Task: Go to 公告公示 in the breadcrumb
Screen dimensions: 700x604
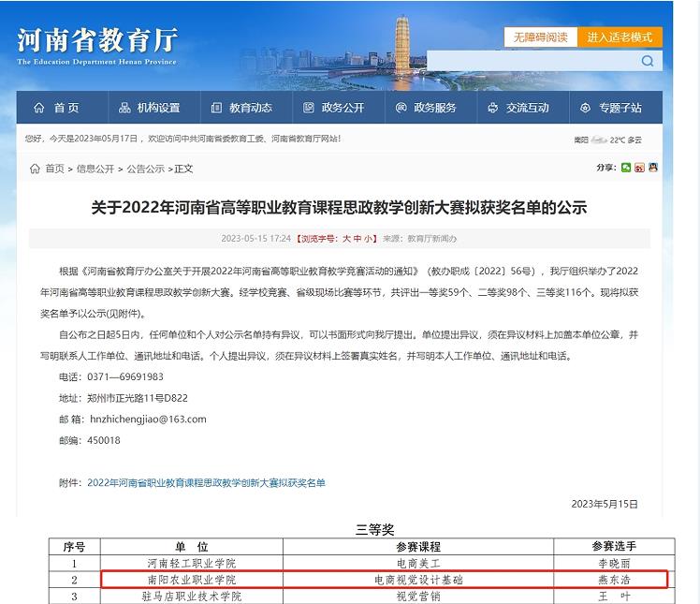Action: click(146, 169)
